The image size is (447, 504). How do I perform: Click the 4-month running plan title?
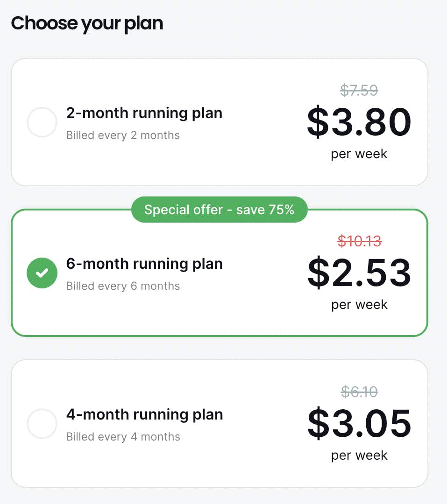click(144, 414)
